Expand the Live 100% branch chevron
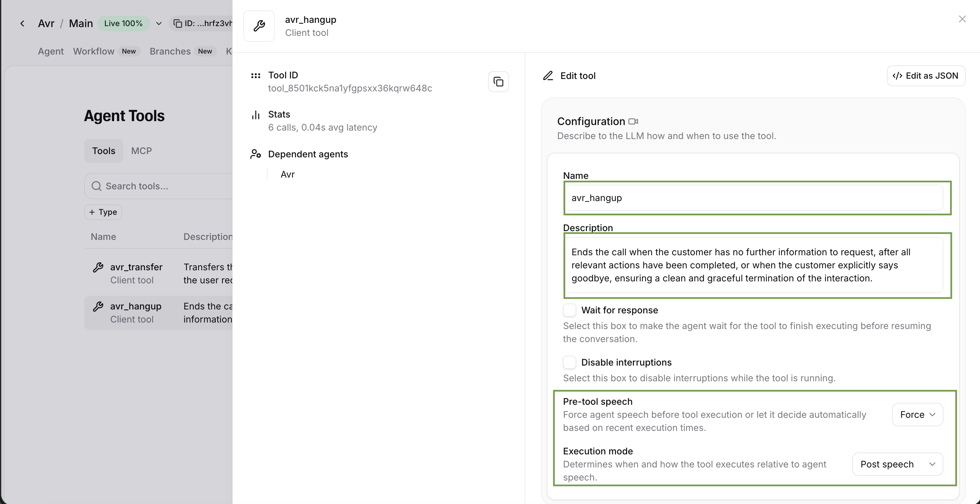 (159, 24)
